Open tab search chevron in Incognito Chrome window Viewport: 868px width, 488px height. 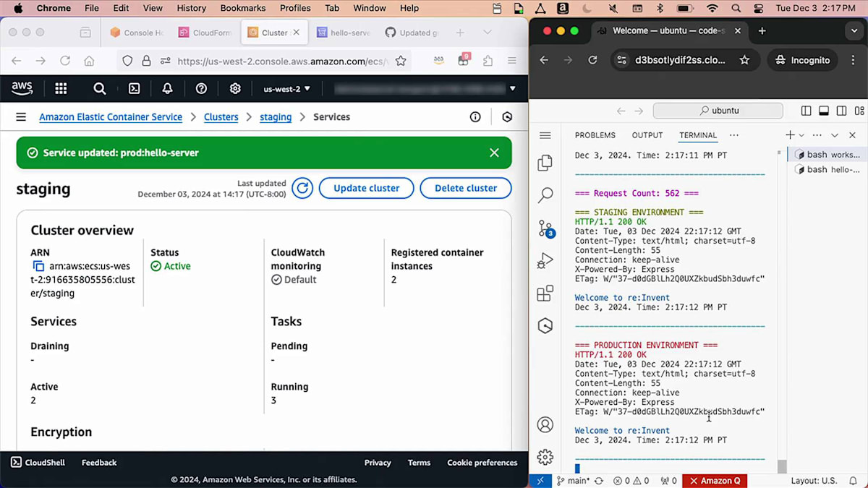[x=854, y=31]
